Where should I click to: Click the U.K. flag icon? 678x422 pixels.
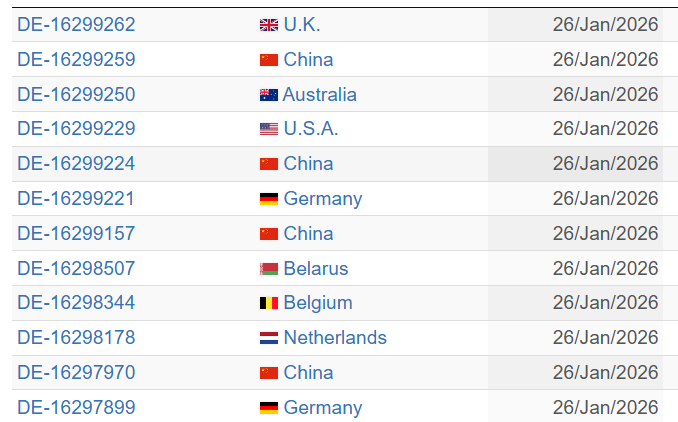[268, 25]
